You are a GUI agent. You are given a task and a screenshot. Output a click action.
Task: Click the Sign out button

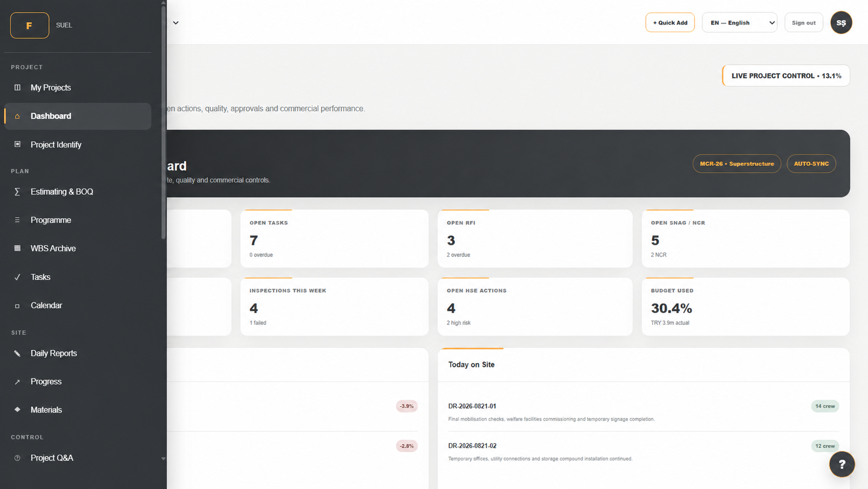(x=804, y=23)
